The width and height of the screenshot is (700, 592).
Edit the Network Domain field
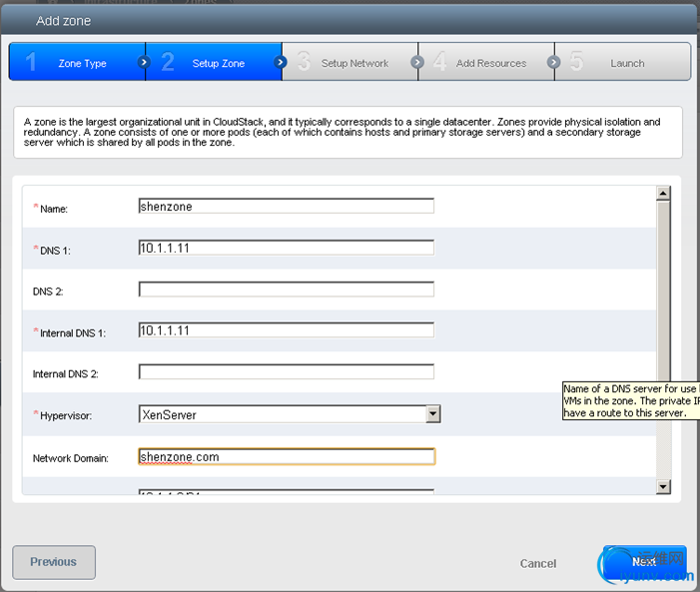287,456
